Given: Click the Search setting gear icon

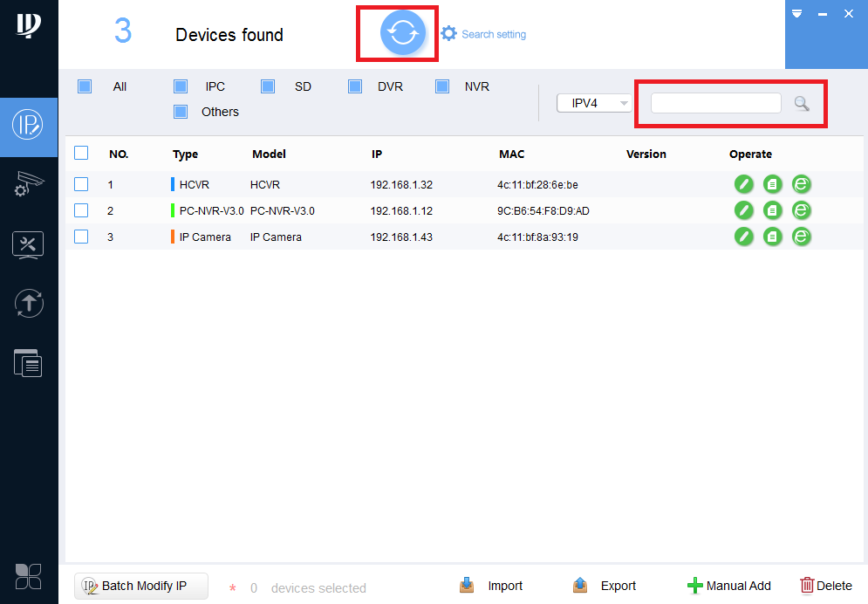Looking at the screenshot, I should (448, 33).
